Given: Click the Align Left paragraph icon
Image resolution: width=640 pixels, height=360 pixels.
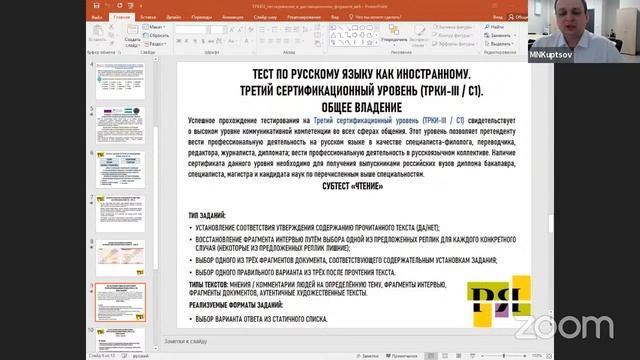Looking at the screenshot, I should (x=262, y=41).
